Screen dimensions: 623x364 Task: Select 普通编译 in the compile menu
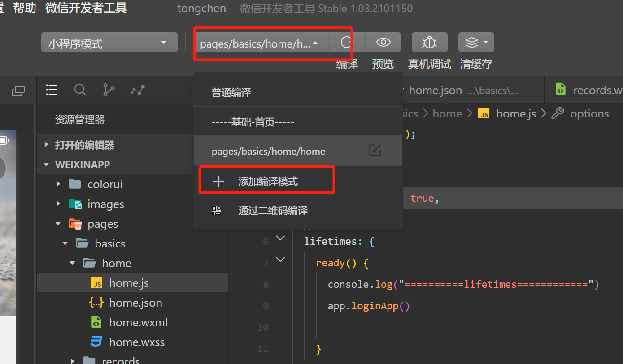point(297,93)
